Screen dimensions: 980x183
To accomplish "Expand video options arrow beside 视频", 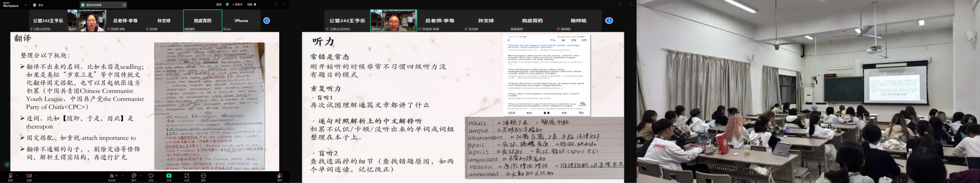I will point(37,176).
